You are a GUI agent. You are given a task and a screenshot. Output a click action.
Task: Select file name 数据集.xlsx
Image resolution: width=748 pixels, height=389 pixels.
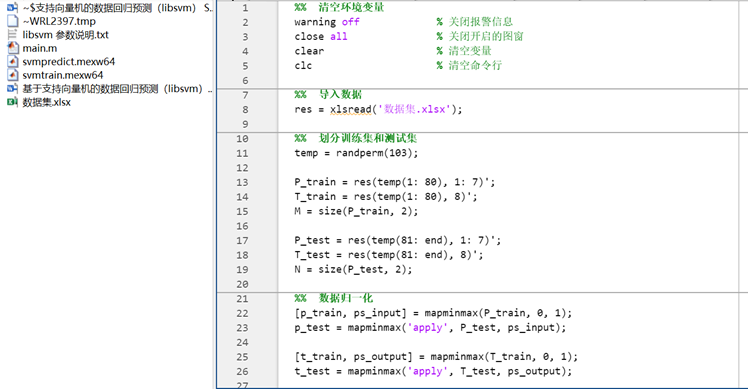tap(46, 102)
